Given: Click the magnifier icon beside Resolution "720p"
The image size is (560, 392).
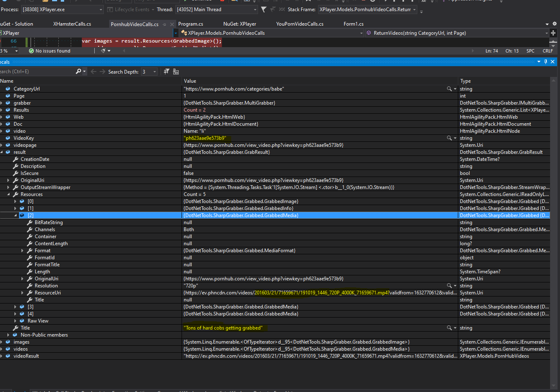Looking at the screenshot, I should pos(449,285).
